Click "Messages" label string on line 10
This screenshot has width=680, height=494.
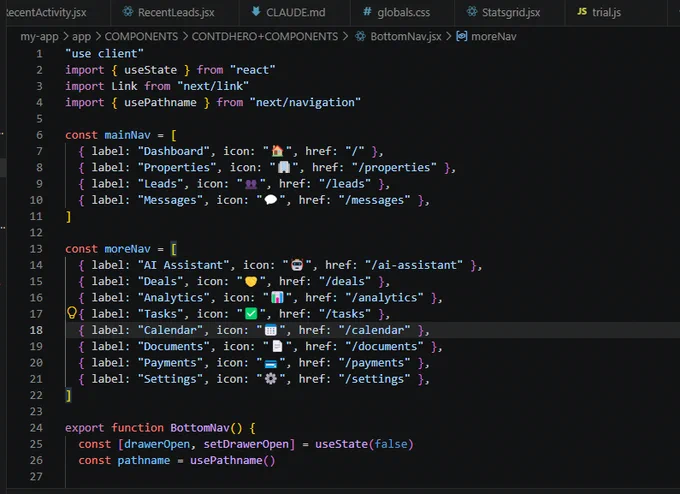click(170, 200)
